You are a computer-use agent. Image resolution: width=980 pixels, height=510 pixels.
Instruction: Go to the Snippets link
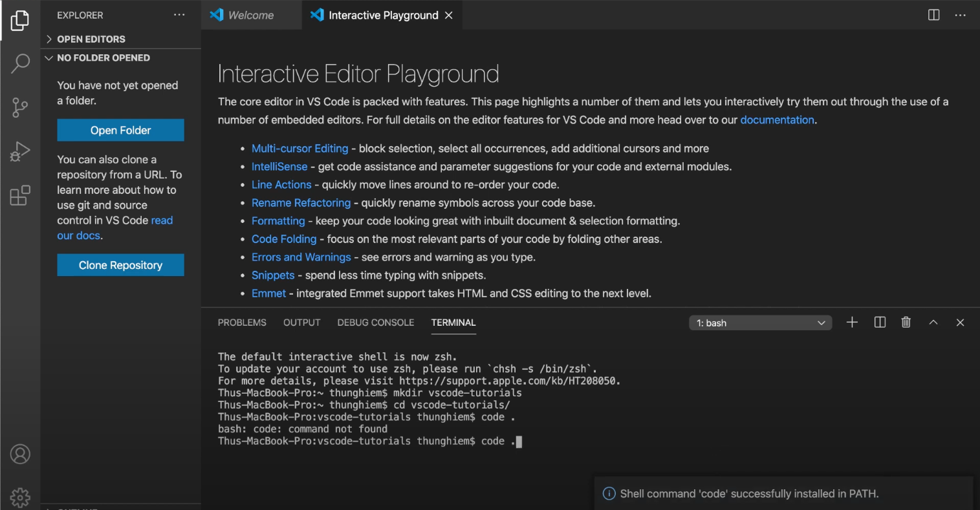pos(273,275)
